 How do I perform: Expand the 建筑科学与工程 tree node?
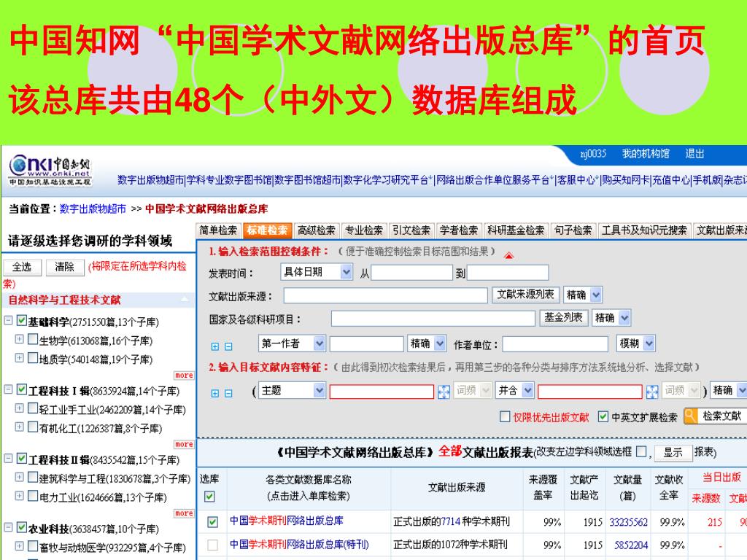click(19, 477)
